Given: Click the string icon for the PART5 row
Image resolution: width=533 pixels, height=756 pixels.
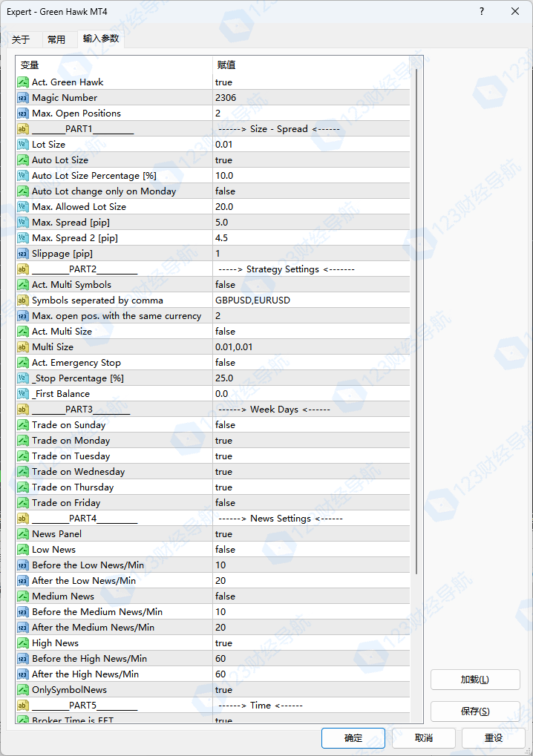Looking at the screenshot, I should (23, 706).
